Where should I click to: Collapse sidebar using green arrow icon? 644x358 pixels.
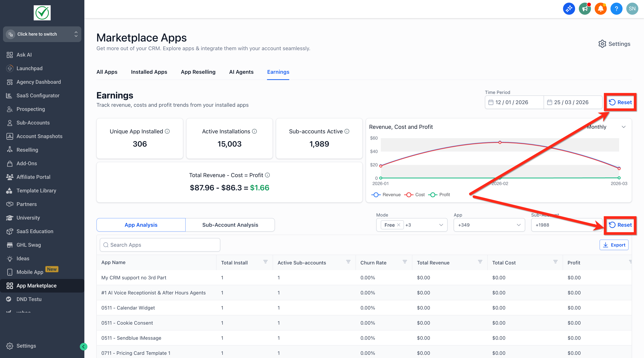[x=83, y=346]
